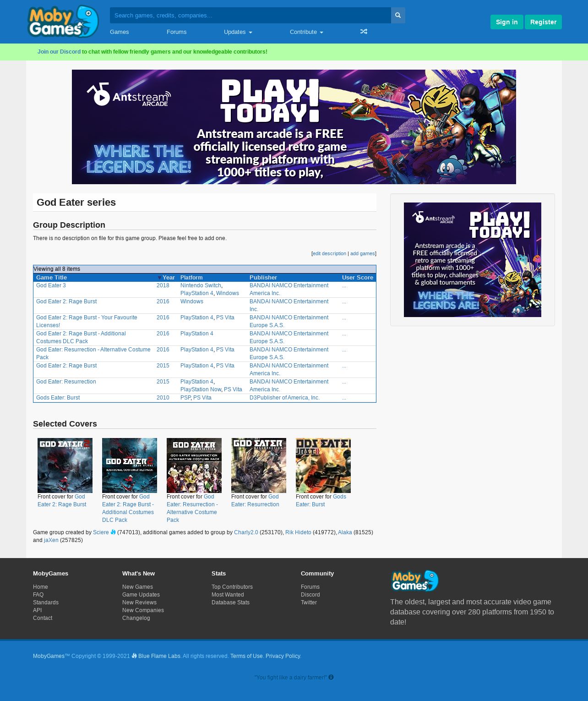The width and height of the screenshot is (588, 701).
Task: Open Alternative Costume Pack cover thumbnail
Action: point(194,466)
